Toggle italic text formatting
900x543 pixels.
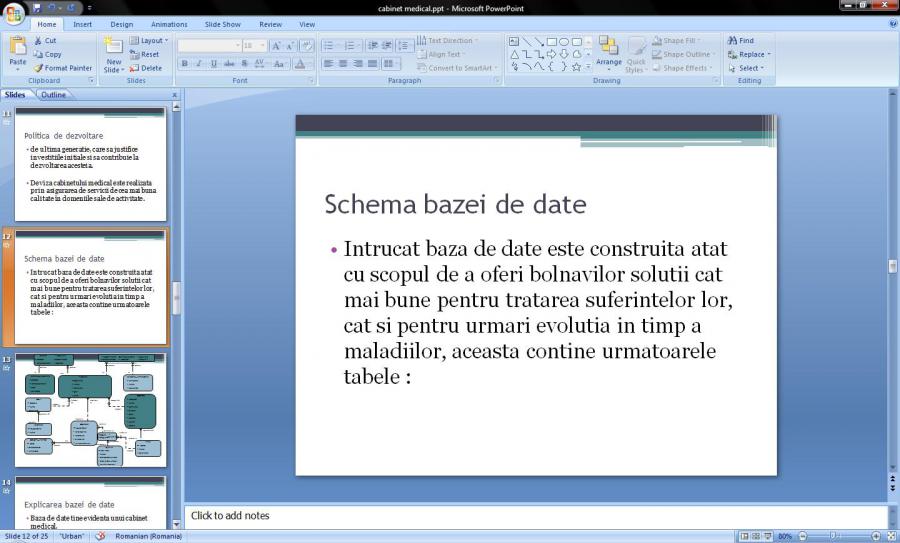(199, 64)
